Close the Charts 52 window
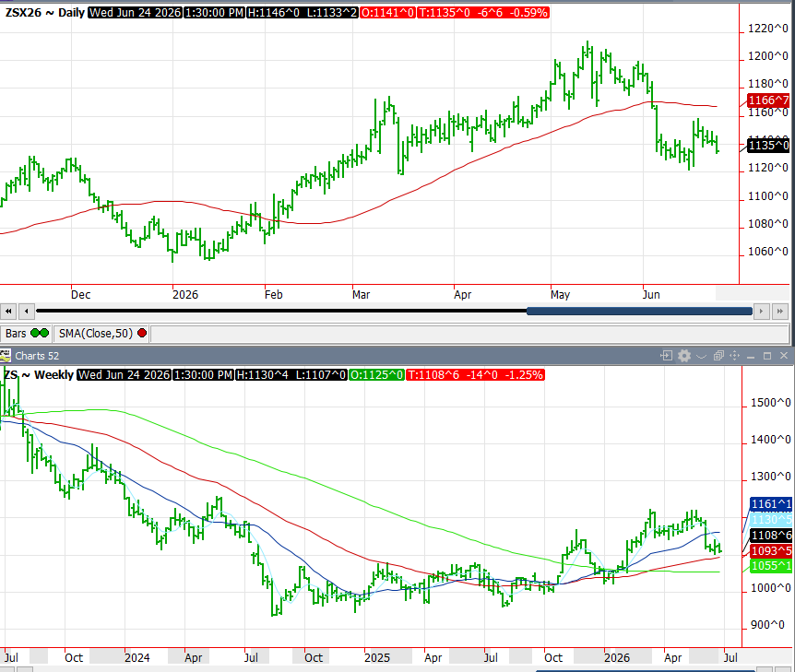The image size is (795, 672). [784, 356]
